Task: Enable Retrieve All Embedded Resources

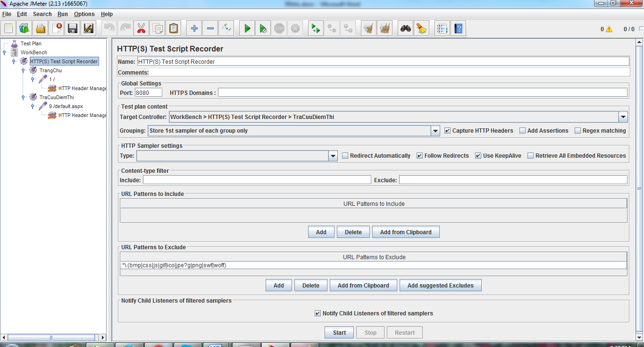Action: pyautogui.click(x=531, y=156)
